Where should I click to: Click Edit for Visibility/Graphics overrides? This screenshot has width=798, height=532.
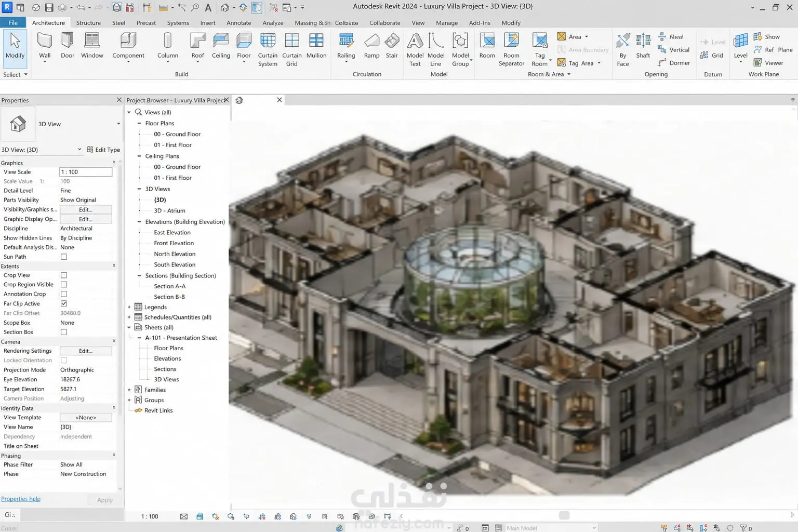[86, 209]
